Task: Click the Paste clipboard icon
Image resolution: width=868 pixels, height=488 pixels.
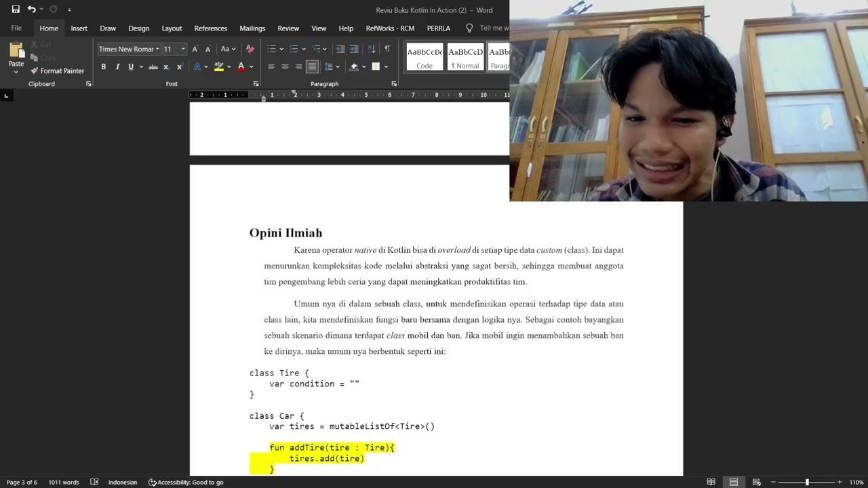Action: [16, 50]
